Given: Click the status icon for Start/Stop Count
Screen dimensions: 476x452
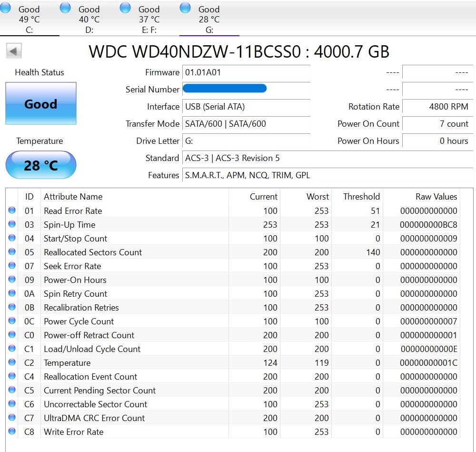Looking at the screenshot, I should 12,238.
